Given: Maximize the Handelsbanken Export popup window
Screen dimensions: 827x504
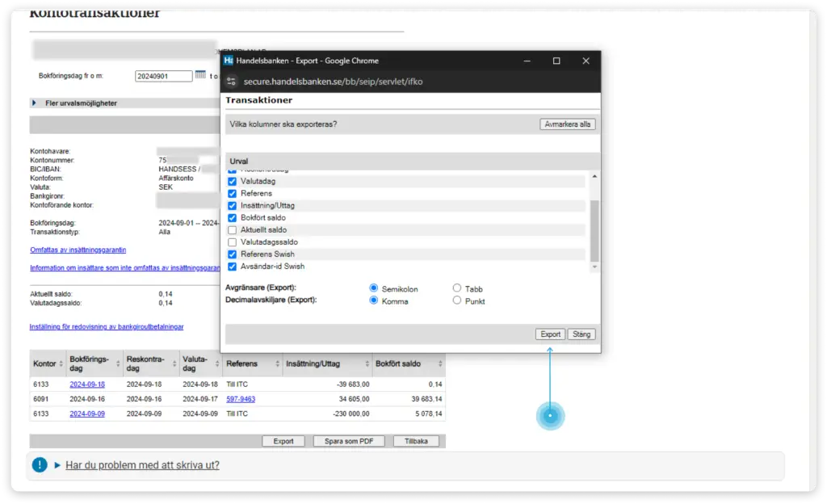Looking at the screenshot, I should (x=556, y=61).
